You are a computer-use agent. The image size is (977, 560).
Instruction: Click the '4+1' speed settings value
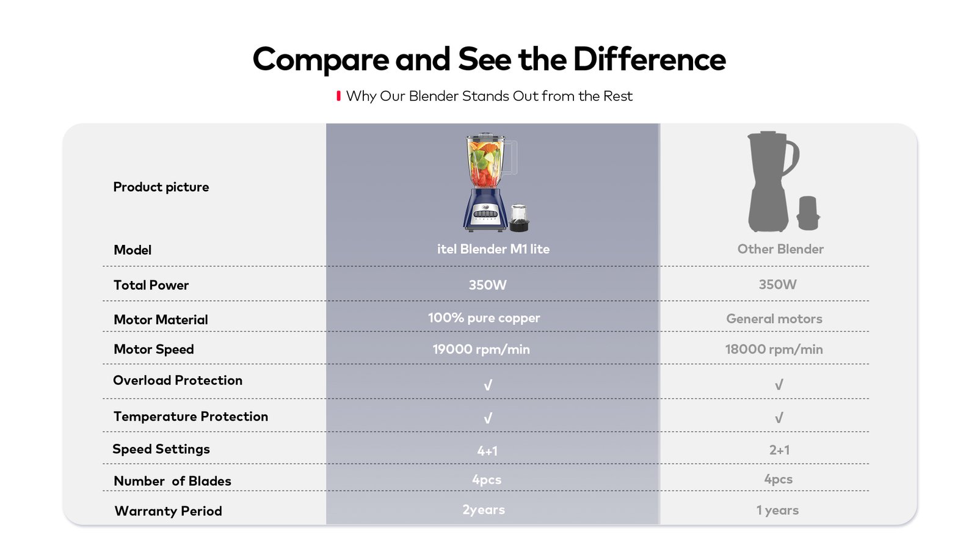487,451
